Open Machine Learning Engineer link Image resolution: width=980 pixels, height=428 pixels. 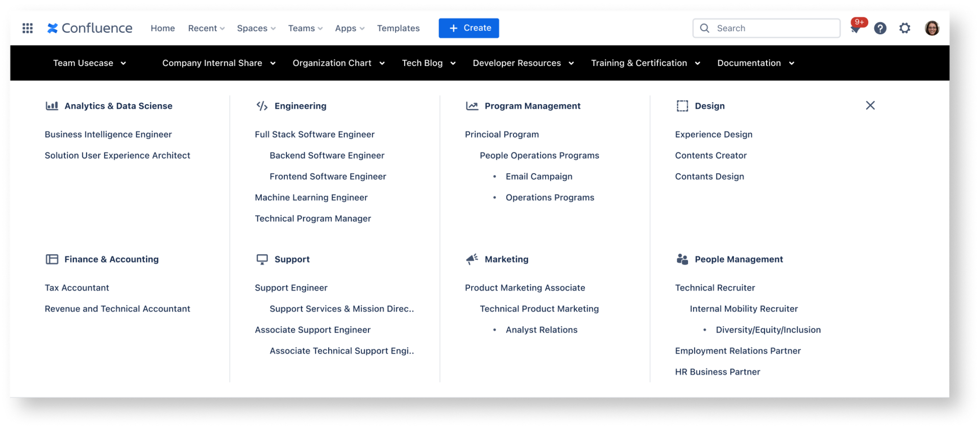click(311, 197)
